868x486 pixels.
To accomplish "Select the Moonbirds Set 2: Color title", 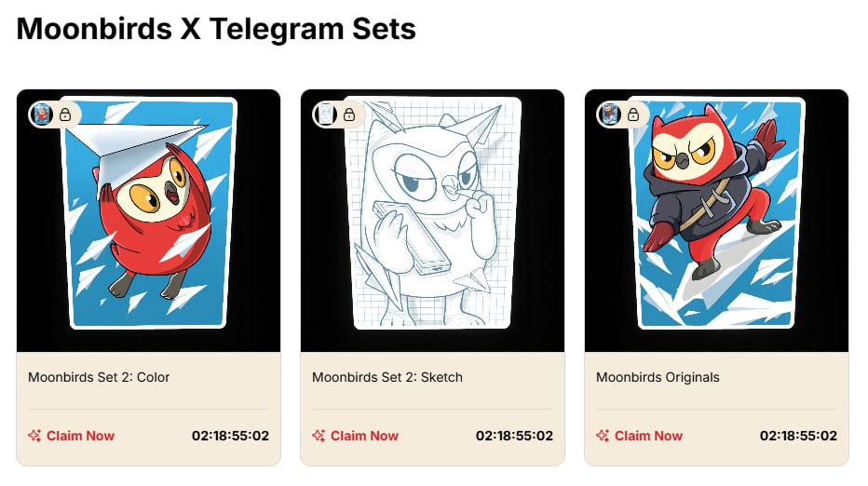I will click(x=99, y=377).
